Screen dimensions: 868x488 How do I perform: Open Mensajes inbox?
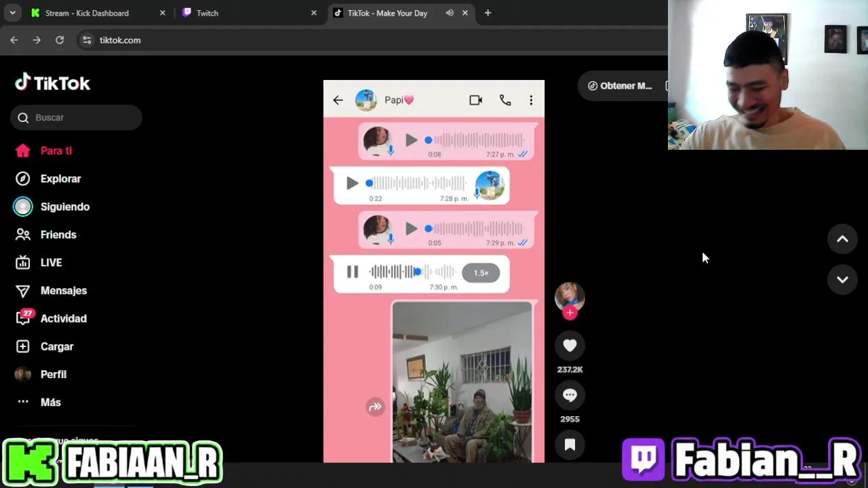[63, 290]
